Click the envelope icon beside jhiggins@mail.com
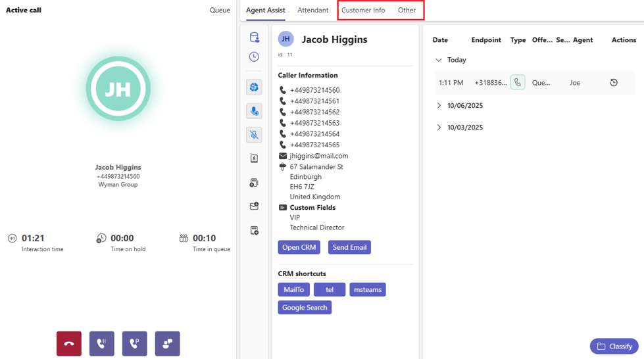 (283, 156)
